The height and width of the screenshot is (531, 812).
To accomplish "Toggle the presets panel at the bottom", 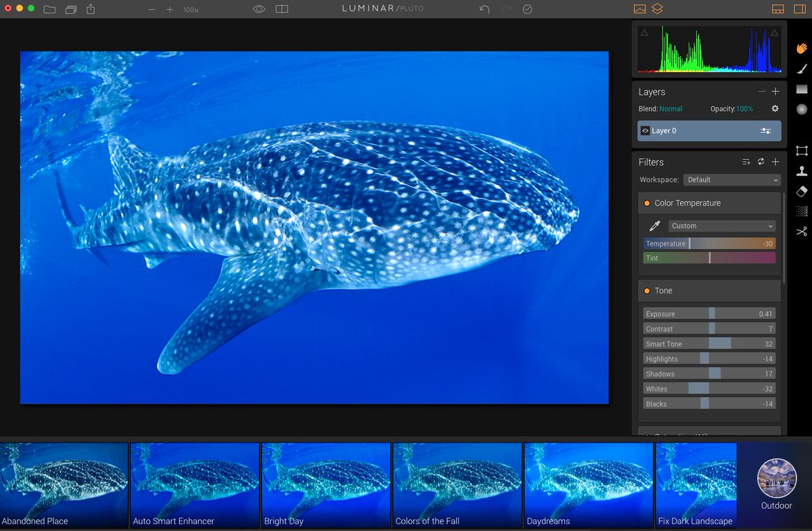I will pos(778,9).
